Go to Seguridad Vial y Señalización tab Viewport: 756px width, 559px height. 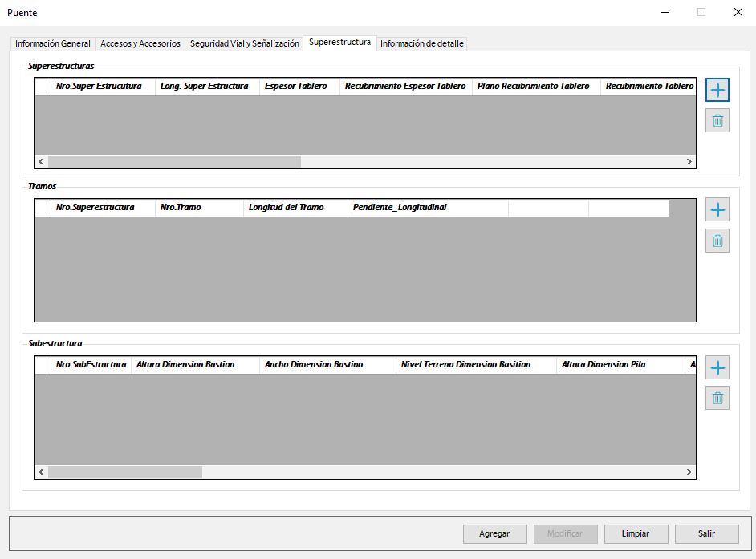coord(244,43)
